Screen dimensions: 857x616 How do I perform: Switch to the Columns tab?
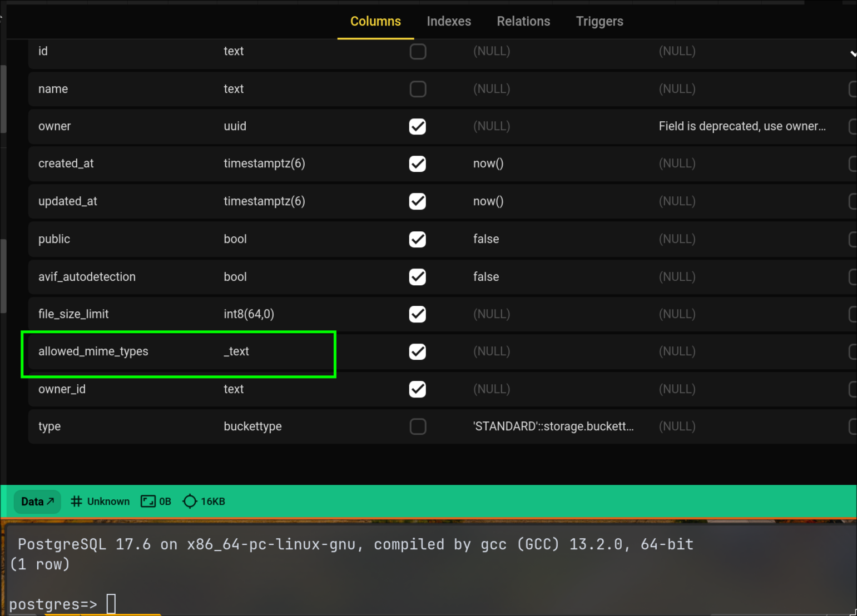[x=375, y=21]
